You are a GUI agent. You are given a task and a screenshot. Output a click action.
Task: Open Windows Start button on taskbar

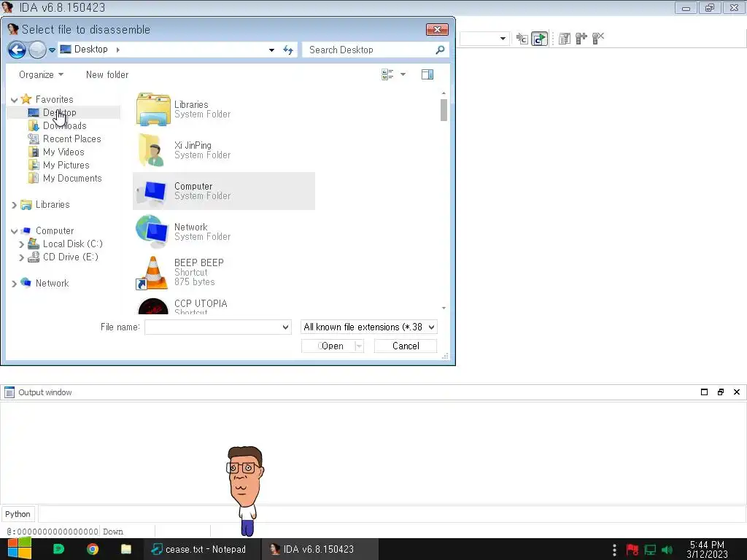20,549
